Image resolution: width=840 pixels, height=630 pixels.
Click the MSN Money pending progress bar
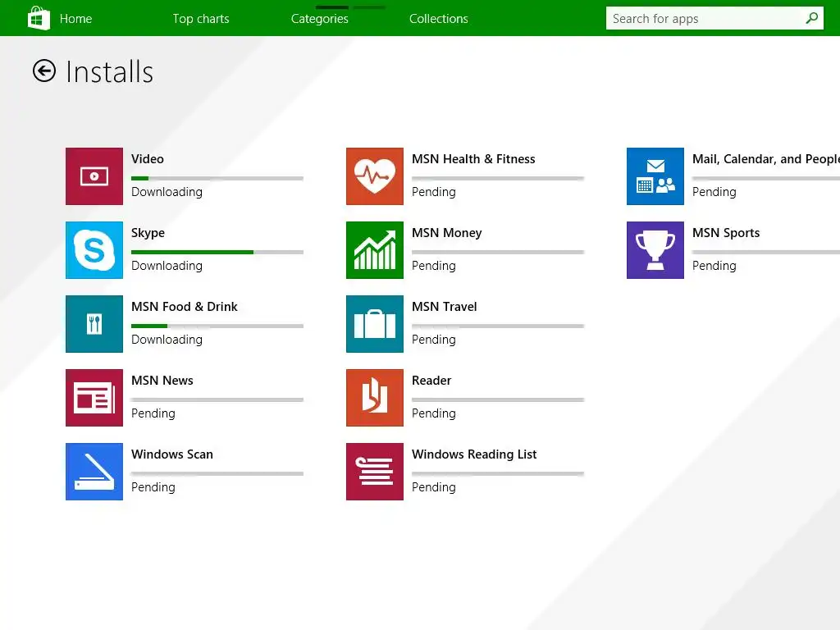pyautogui.click(x=498, y=253)
